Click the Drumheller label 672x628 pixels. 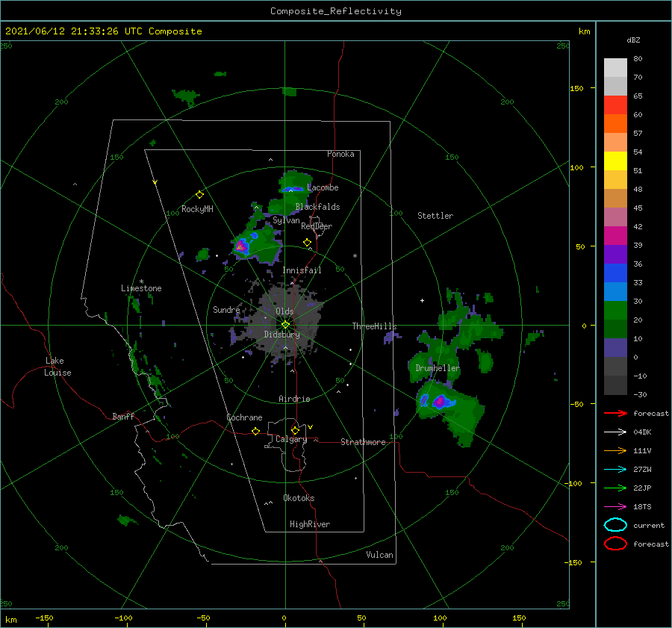coord(438,368)
